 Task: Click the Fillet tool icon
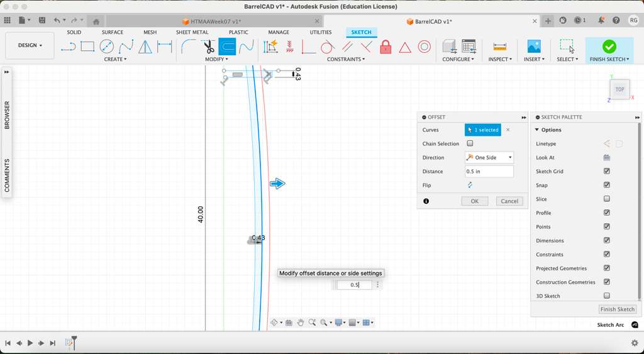point(188,47)
